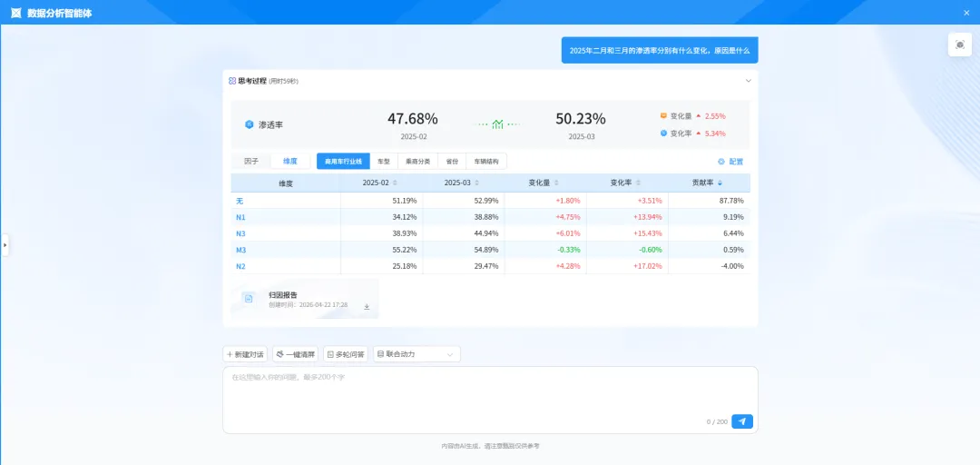Click the 归因报告 document icon
Image resolution: width=980 pixels, height=465 pixels.
coord(249,299)
